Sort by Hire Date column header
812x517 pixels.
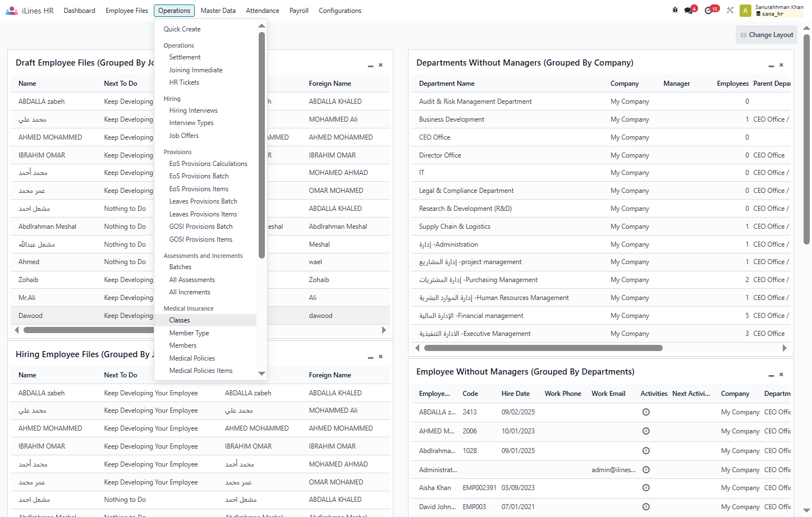(x=515, y=394)
